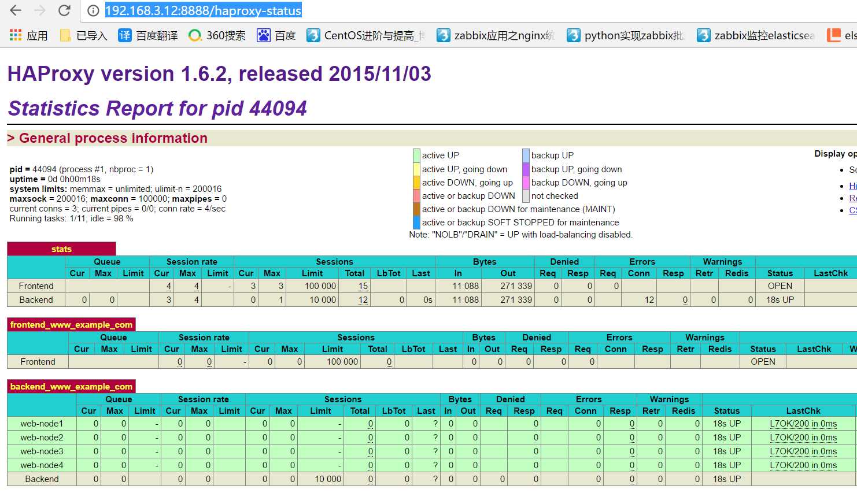
Task: Click web-node2 LastChk L7OK/200 in 0ms
Action: (x=803, y=438)
